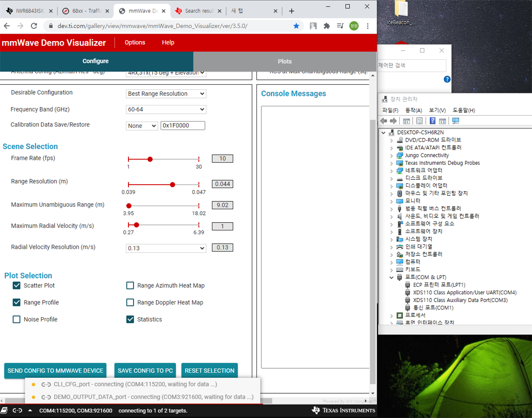532x418 pixels.
Task: Open Device Manager's 도움말(H) menu
Action: click(464, 111)
